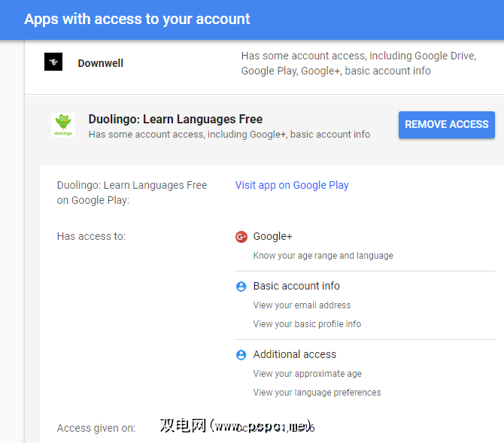Click Downwell's account access description text
504x443 pixels.
click(358, 63)
